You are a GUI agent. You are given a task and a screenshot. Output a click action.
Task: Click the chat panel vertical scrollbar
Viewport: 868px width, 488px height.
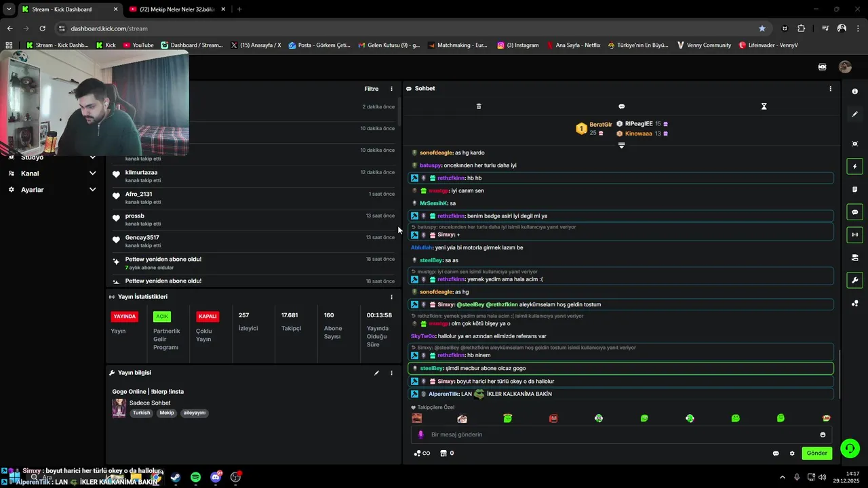point(840,374)
